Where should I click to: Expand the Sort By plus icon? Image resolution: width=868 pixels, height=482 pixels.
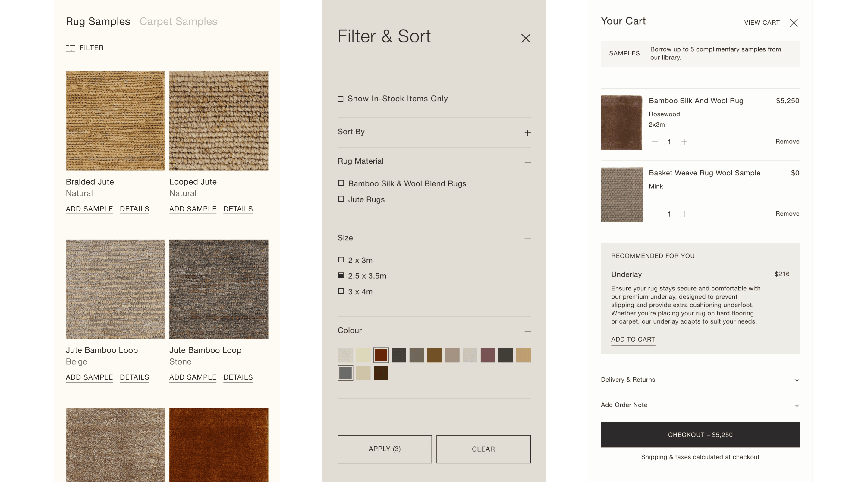tap(527, 132)
